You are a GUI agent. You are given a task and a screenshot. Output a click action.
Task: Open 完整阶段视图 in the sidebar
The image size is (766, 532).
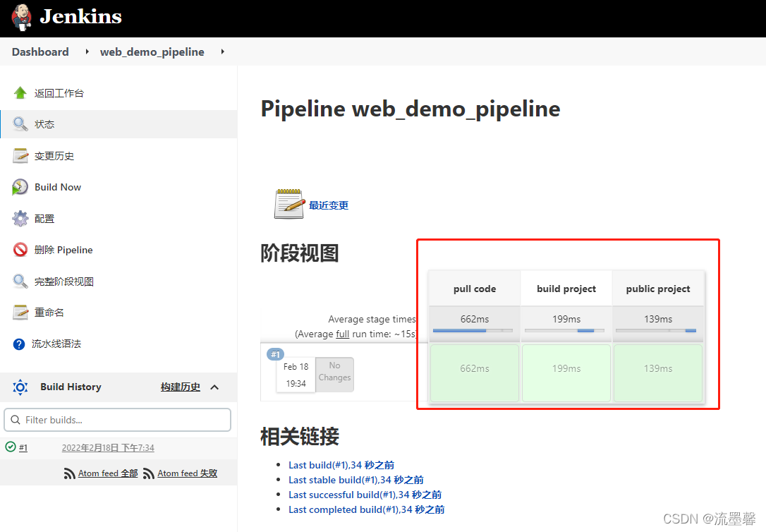tap(63, 282)
